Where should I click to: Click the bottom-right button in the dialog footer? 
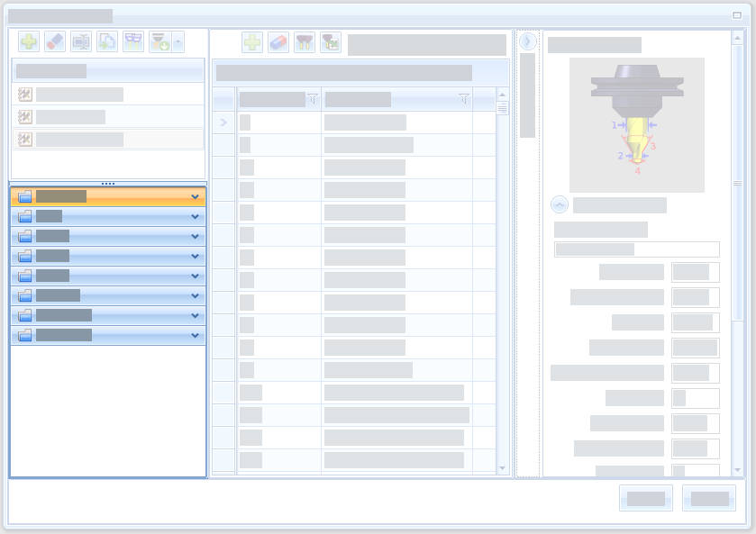coord(709,498)
